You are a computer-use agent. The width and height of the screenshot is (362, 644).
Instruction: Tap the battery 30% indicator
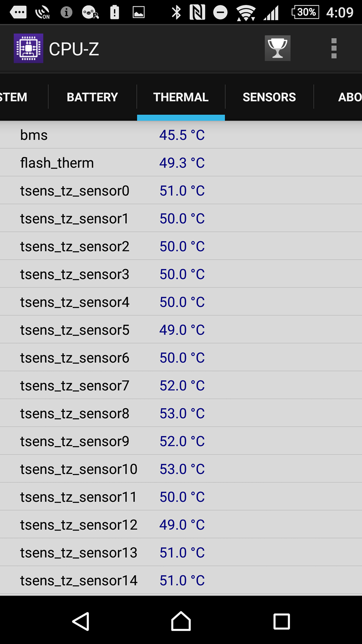[305, 12]
